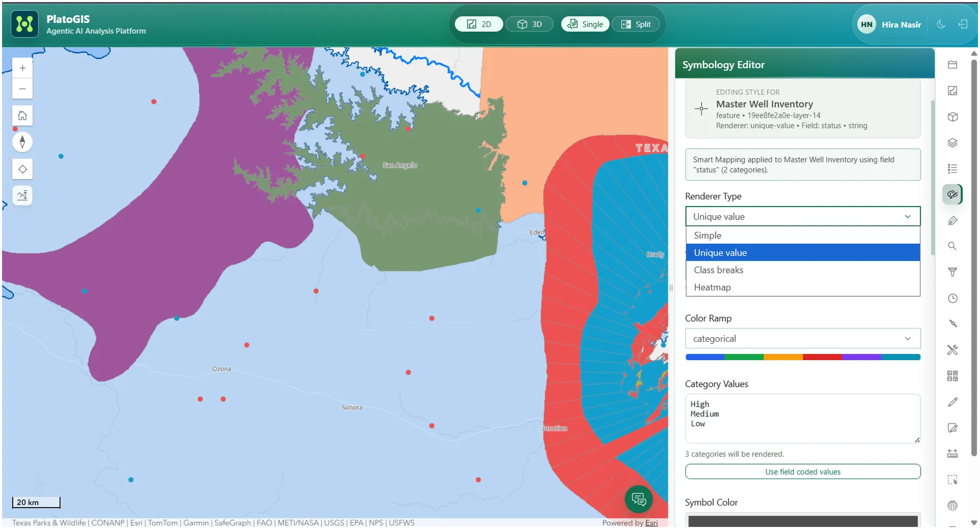Choose Class breaks renderer option
Screen dimensions: 980x529
[x=802, y=270]
